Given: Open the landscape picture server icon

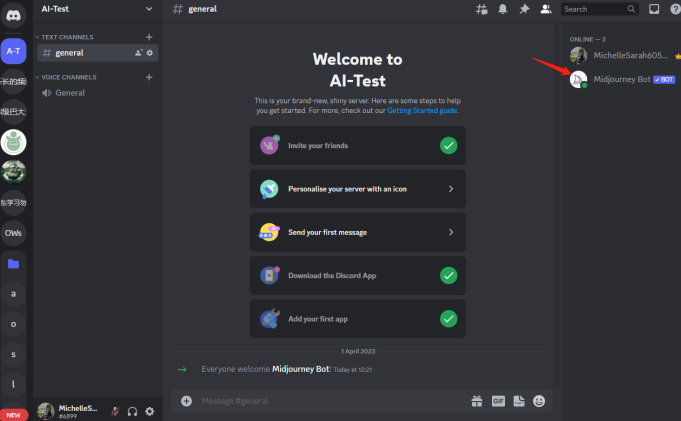Looking at the screenshot, I should tap(13, 172).
